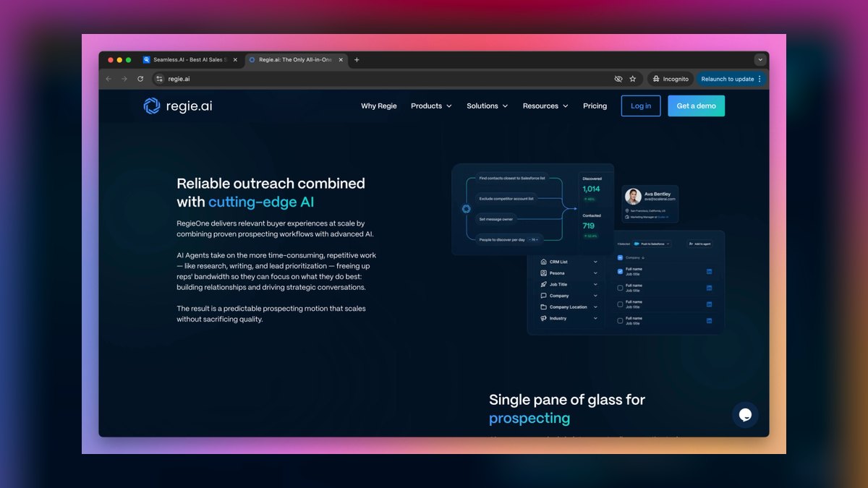The width and height of the screenshot is (868, 488).
Task: Expand the Products menu
Action: (x=431, y=106)
